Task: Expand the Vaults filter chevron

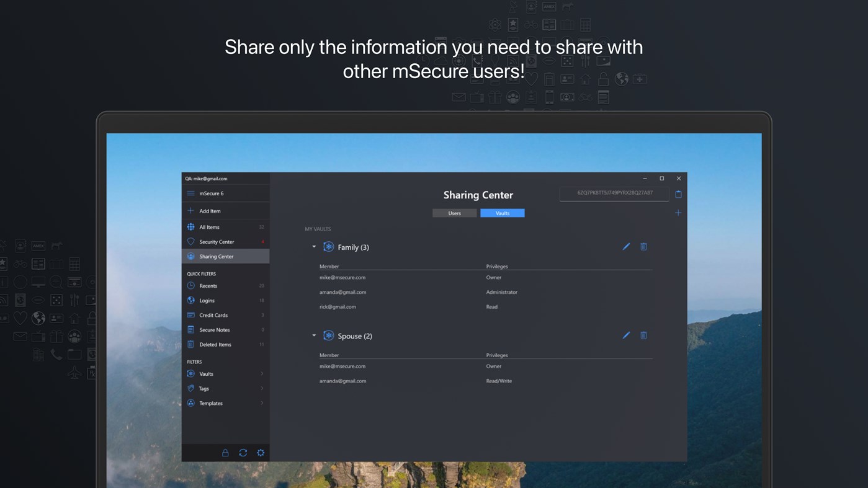Action: (x=262, y=374)
